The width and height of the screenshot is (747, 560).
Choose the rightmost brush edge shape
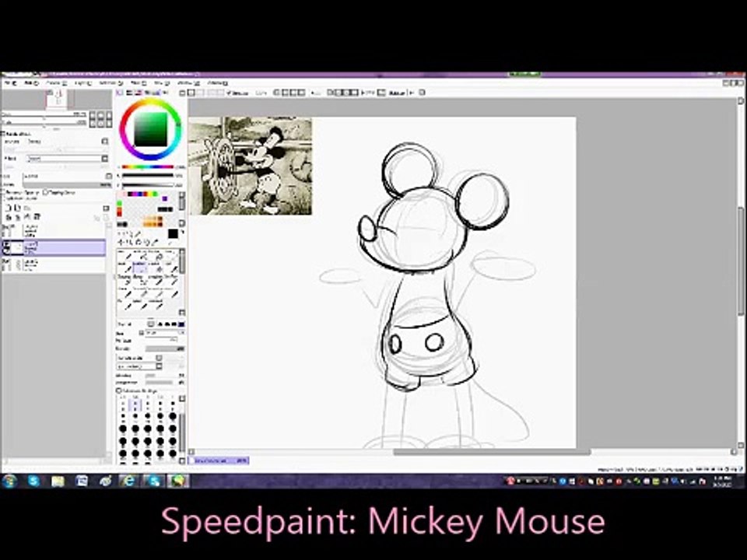tap(181, 324)
